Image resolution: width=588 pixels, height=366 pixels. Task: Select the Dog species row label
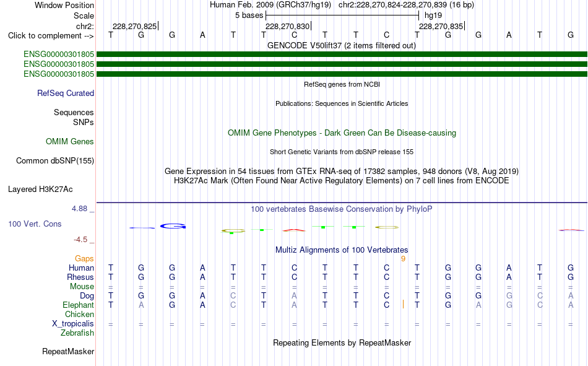click(x=87, y=296)
